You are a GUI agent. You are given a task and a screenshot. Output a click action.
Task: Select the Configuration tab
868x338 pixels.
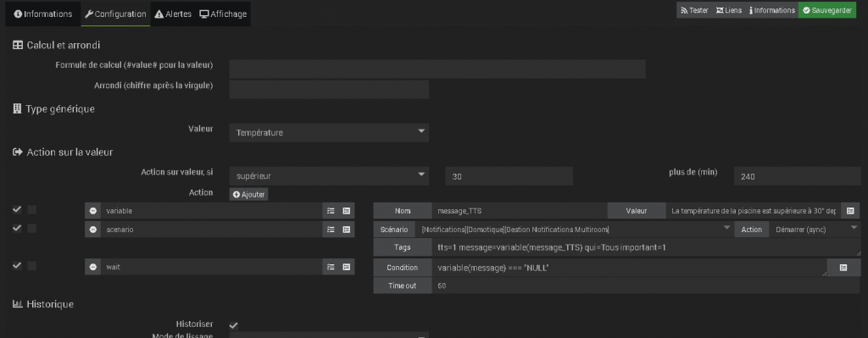(x=115, y=14)
